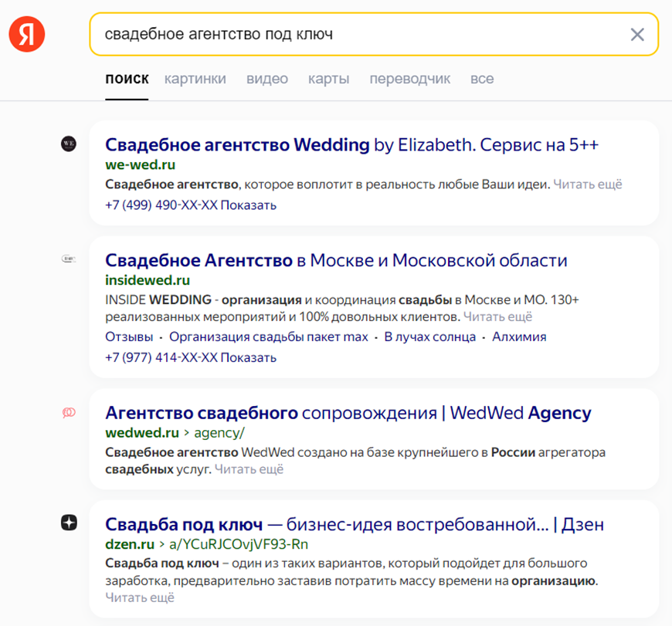Open a/YCuRJCOvjVF93-Rn path link
The width and height of the screenshot is (672, 626).
tap(239, 544)
